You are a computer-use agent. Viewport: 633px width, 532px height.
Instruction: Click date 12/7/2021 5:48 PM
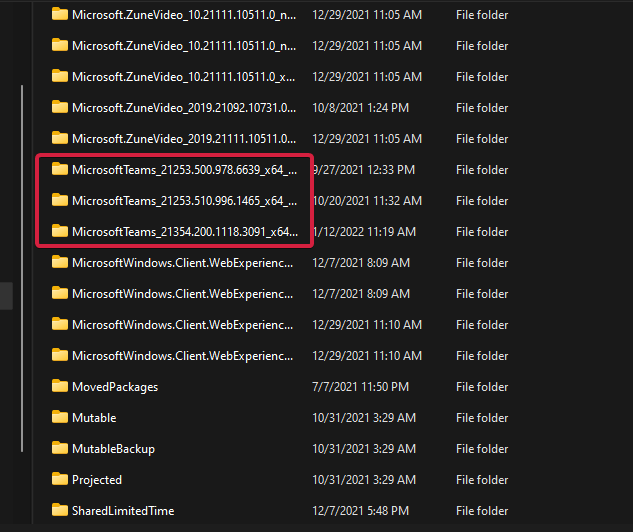tap(361, 511)
